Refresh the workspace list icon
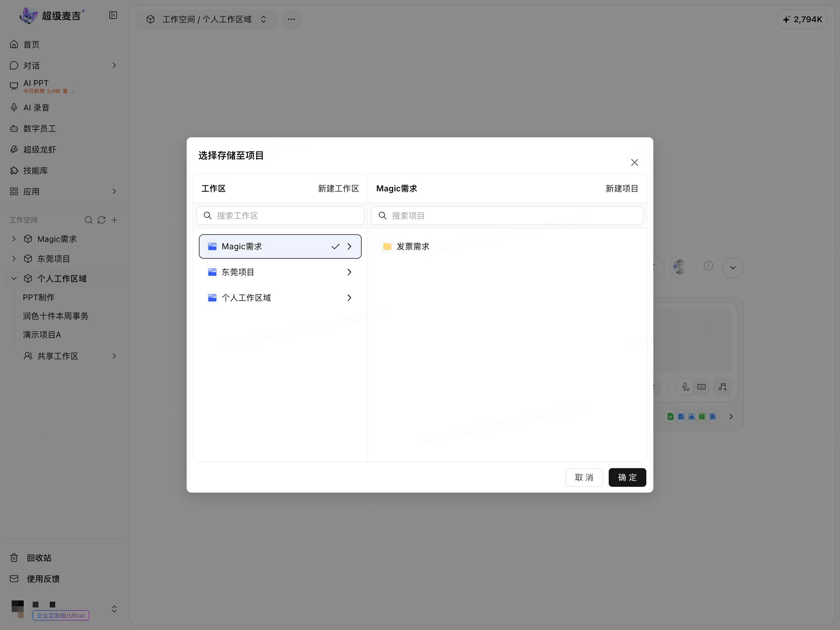Viewport: 840px width, 630px height. (101, 220)
